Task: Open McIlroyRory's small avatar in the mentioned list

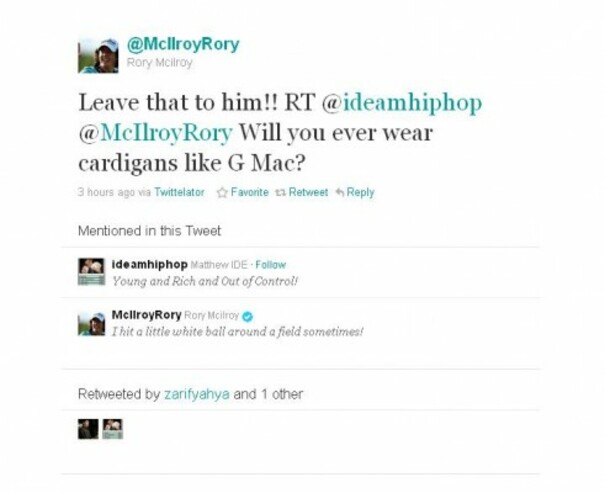Action: click(x=91, y=324)
